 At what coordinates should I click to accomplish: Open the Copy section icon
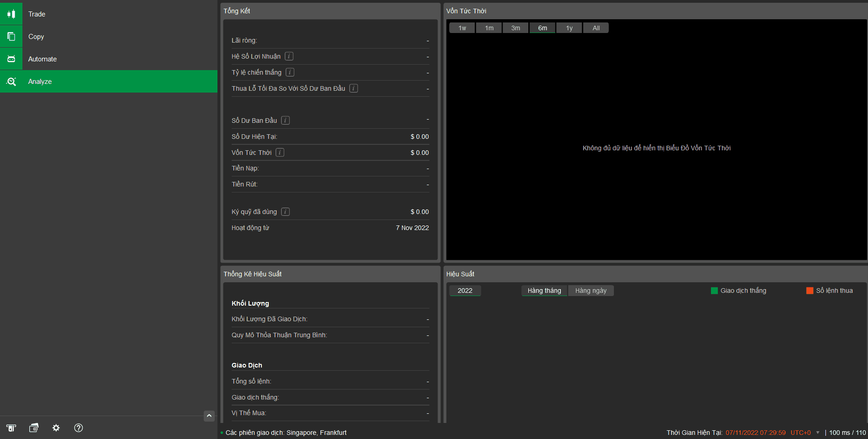click(x=11, y=36)
